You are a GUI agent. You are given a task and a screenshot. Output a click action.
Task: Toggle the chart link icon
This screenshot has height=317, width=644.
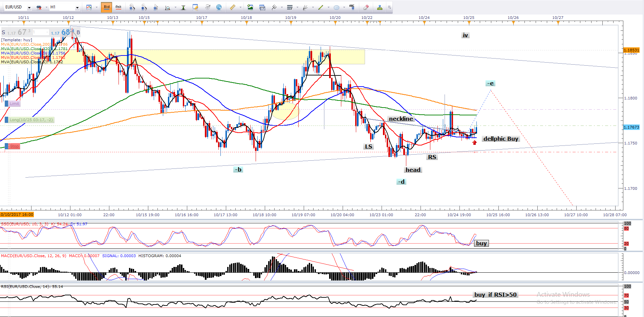click(x=39, y=7)
